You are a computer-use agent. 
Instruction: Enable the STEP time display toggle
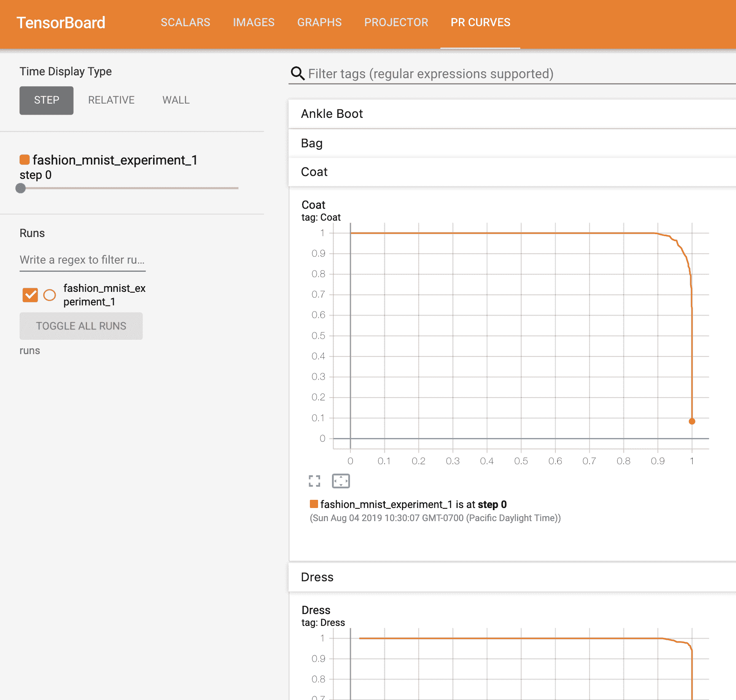click(46, 100)
